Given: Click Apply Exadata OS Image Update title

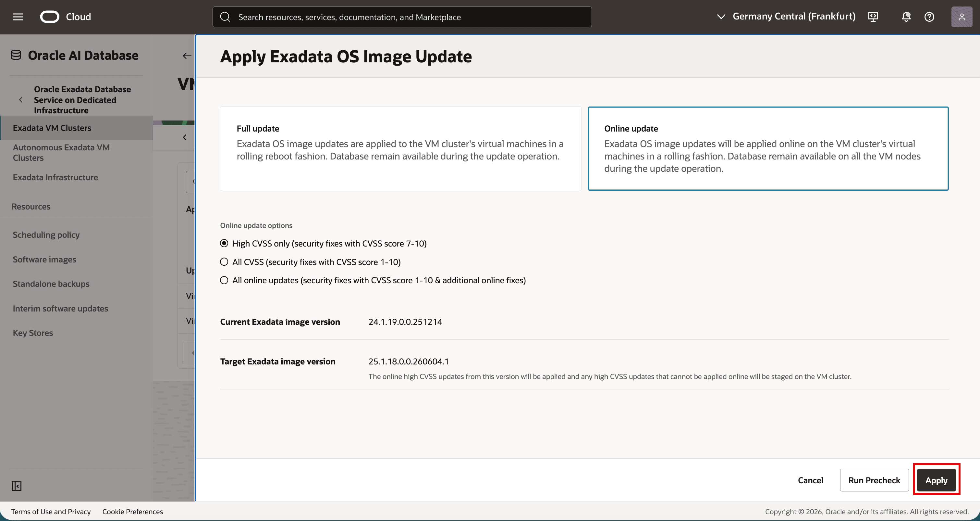Looking at the screenshot, I should pyautogui.click(x=346, y=57).
